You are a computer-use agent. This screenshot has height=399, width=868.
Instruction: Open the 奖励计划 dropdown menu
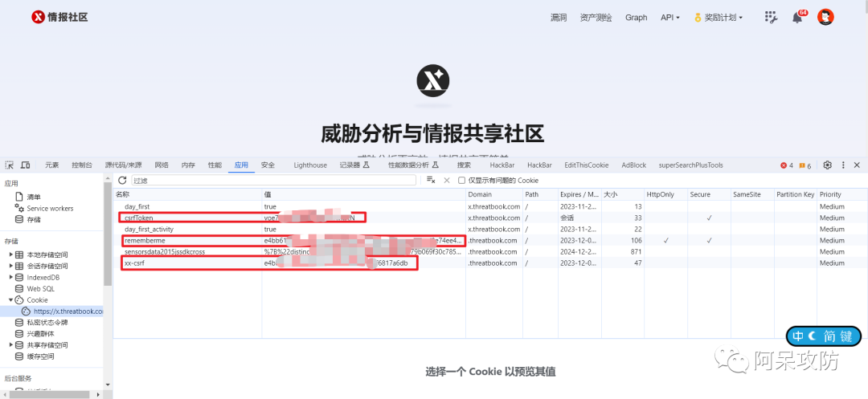click(718, 18)
